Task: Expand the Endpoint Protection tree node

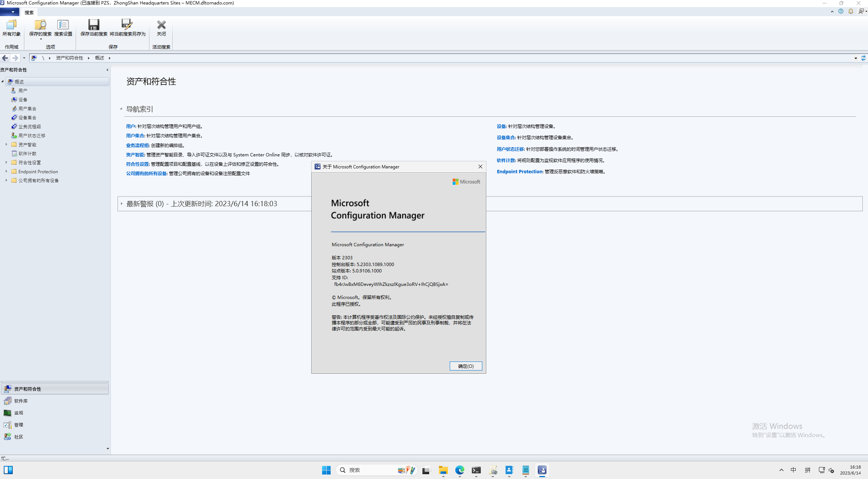Action: tap(6, 171)
